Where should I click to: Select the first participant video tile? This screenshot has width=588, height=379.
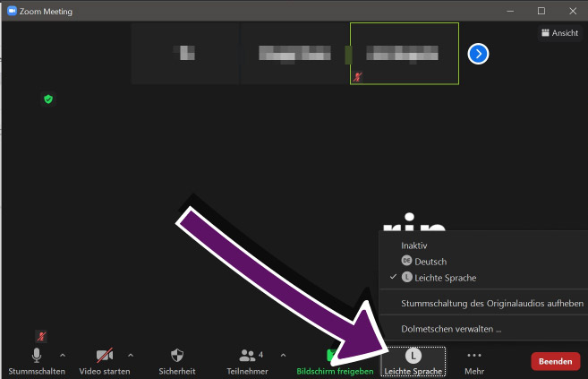point(185,53)
